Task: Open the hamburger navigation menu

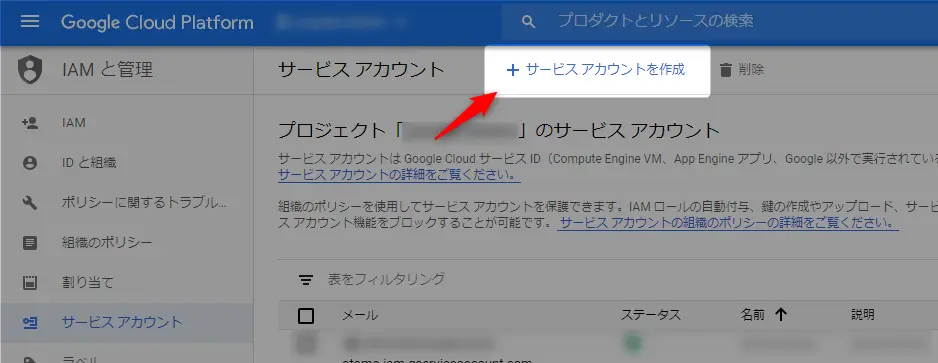Action: tap(30, 22)
